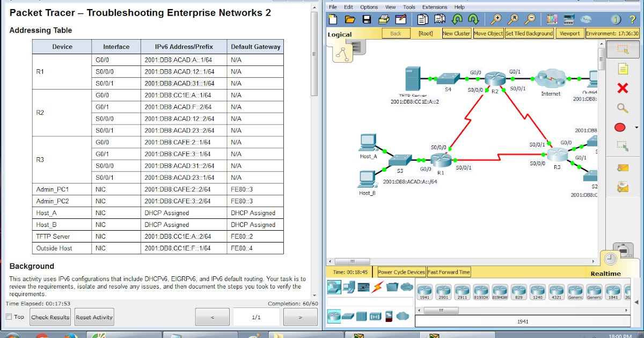
Task: Open the Edit menu
Action: point(349,7)
